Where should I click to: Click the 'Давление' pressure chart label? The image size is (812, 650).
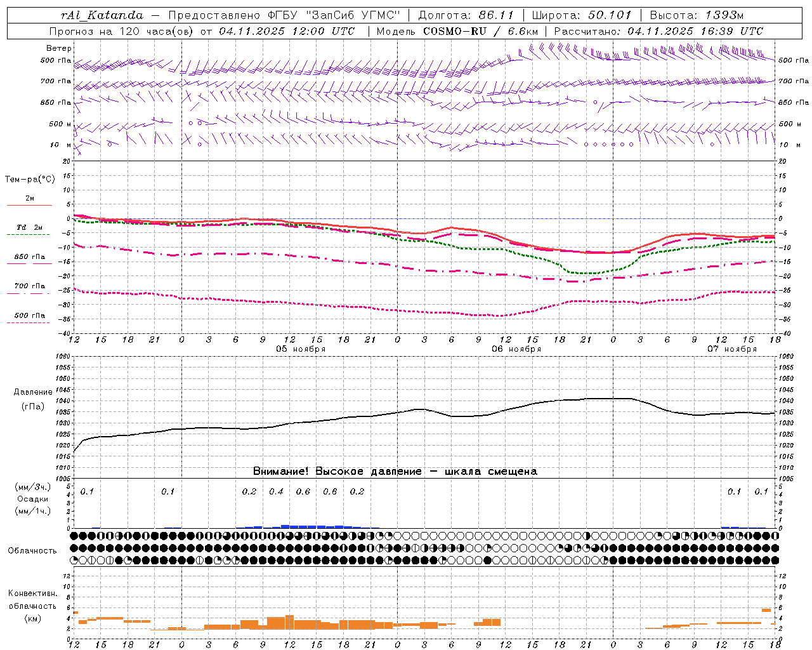(x=32, y=392)
